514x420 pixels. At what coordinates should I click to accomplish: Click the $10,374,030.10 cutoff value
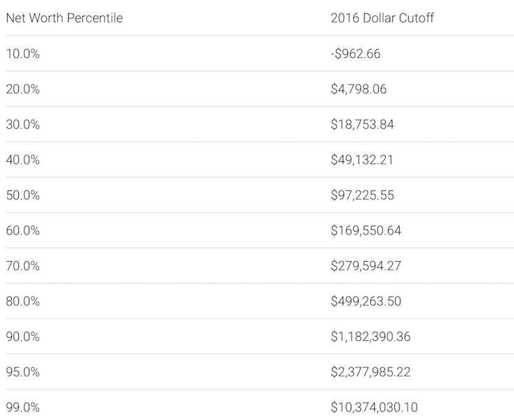[x=374, y=407]
